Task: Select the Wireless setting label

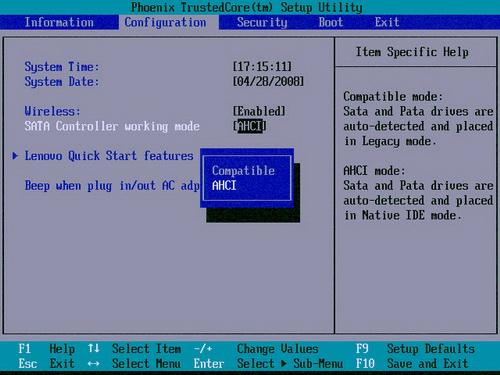Action: pos(52,111)
